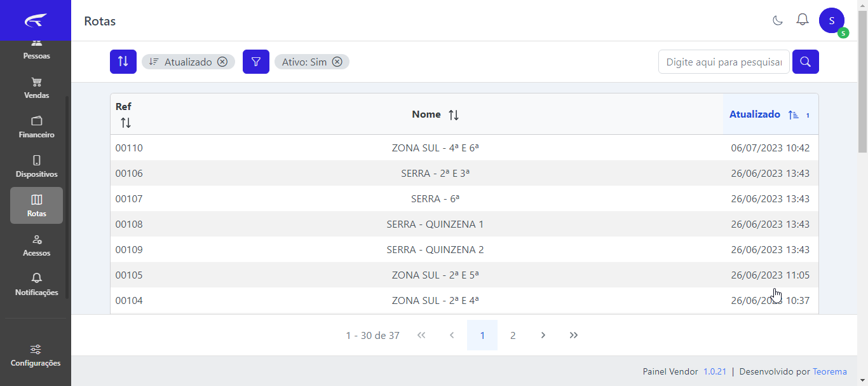Select row ref 00109

(465, 249)
